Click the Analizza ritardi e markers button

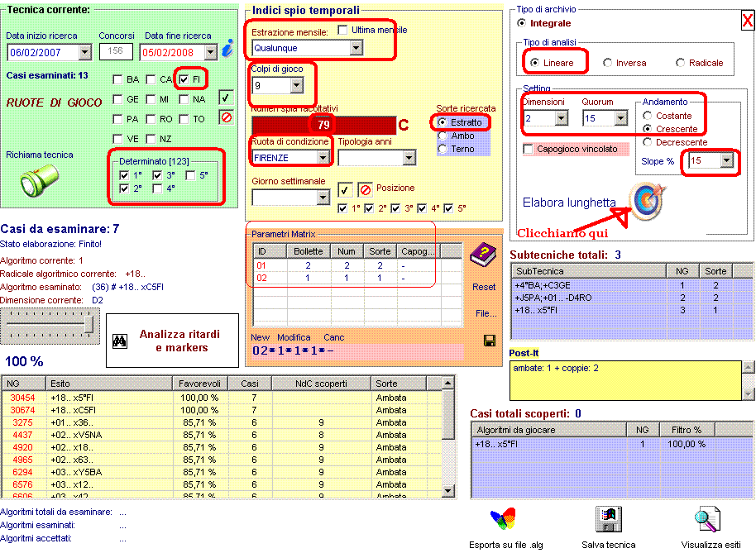(172, 341)
